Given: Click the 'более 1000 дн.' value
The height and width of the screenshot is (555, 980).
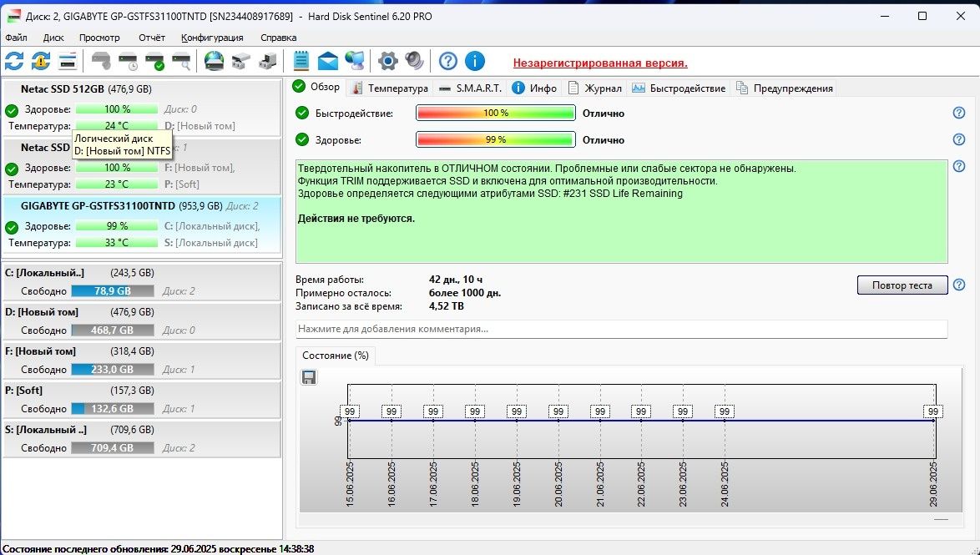Looking at the screenshot, I should point(465,292).
